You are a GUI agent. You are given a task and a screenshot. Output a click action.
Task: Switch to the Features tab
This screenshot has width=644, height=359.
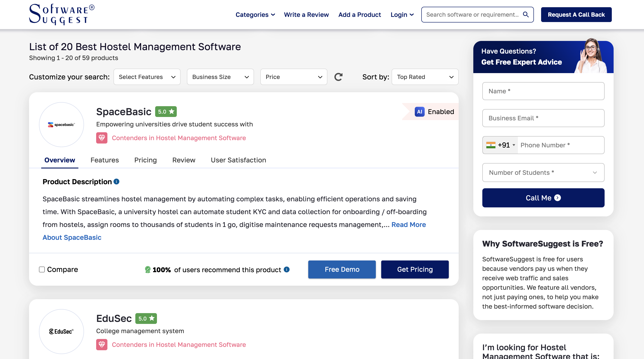tap(104, 160)
